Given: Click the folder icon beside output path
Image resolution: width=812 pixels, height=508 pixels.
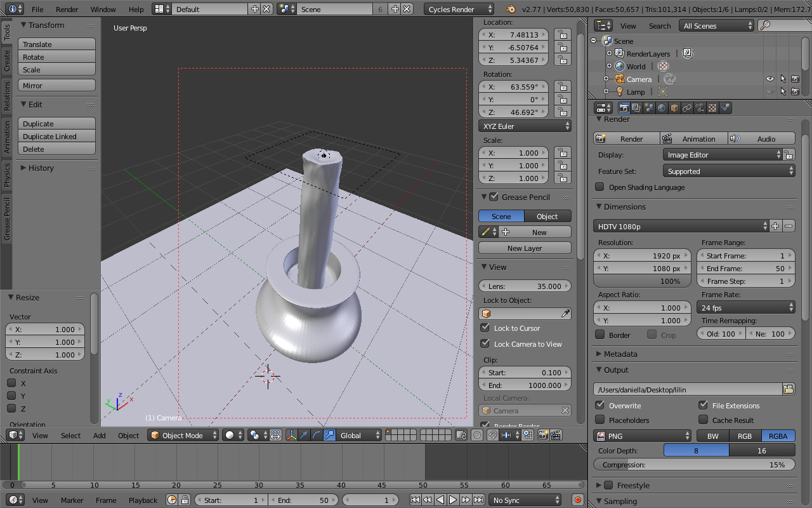Looking at the screenshot, I should pos(789,389).
